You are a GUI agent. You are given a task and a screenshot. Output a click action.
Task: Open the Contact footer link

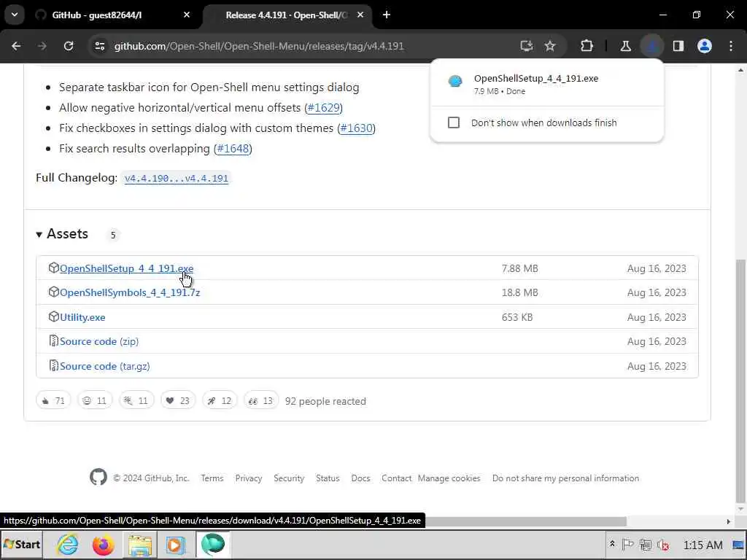396,478
